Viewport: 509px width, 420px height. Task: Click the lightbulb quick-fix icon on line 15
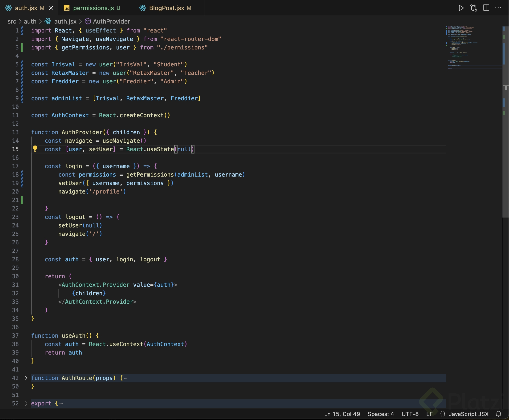35,149
